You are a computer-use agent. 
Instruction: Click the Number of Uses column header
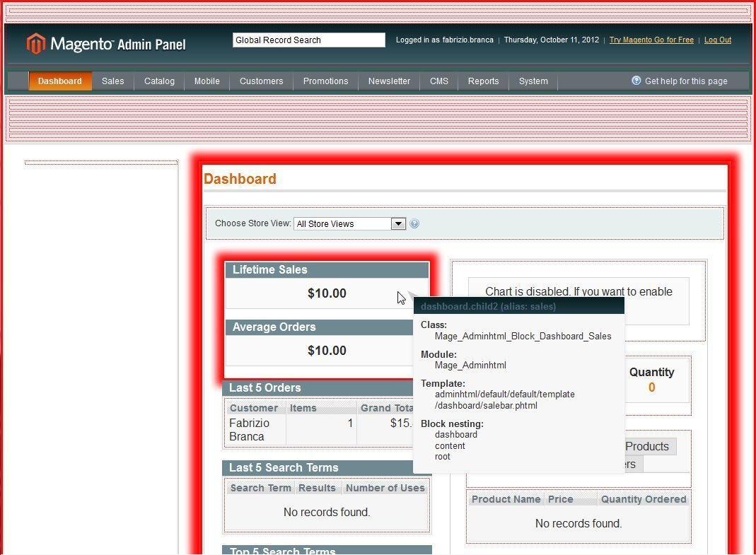pyautogui.click(x=385, y=488)
